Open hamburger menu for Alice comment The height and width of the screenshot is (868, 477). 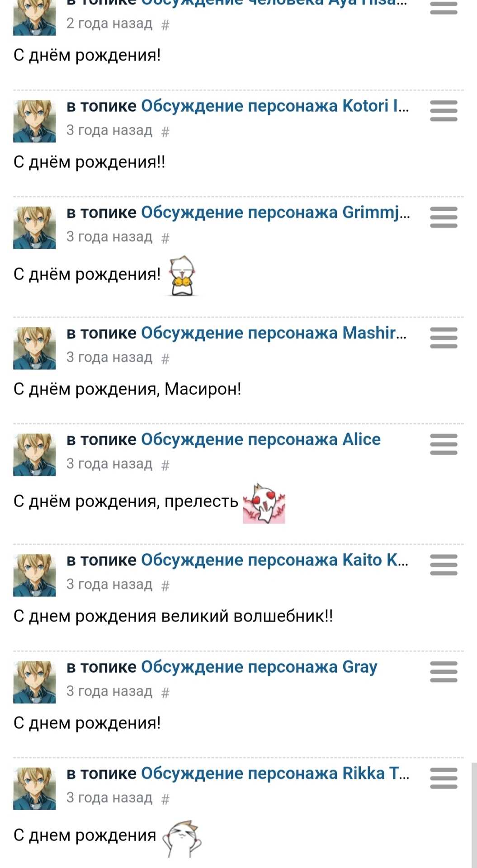pyautogui.click(x=444, y=444)
